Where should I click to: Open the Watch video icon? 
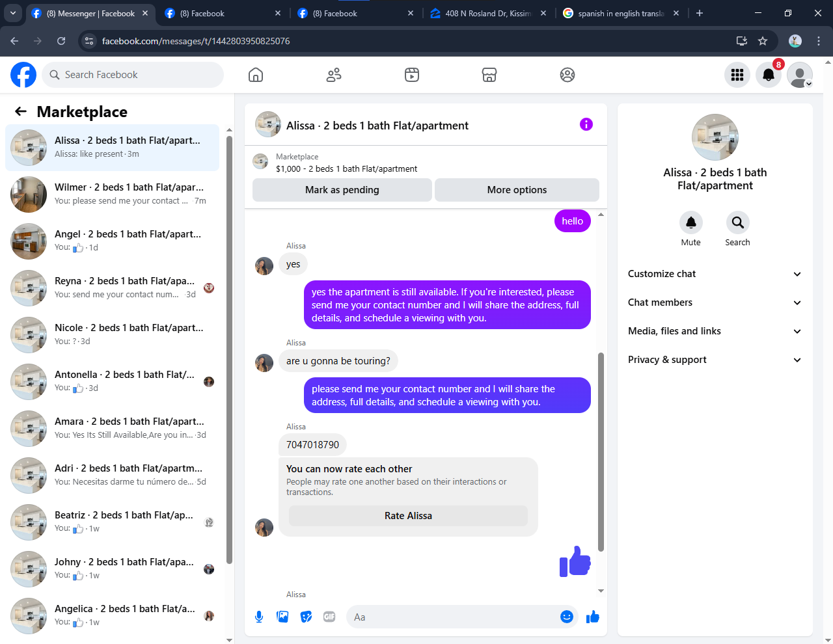click(412, 75)
